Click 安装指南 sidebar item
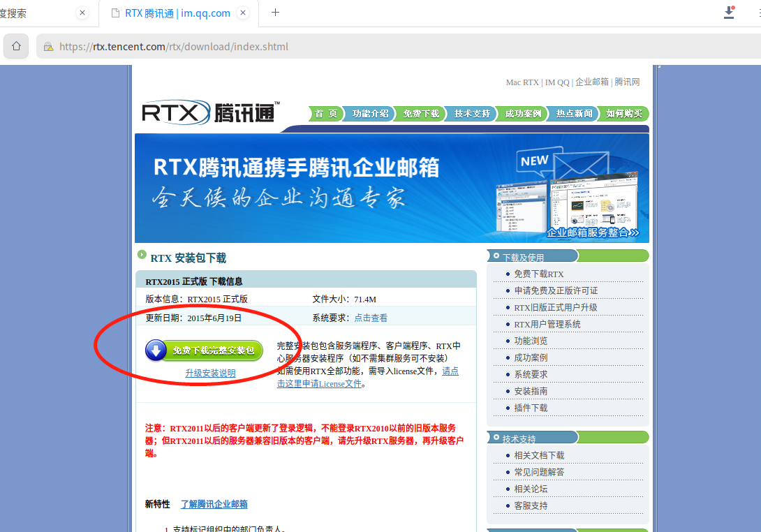This screenshot has width=761, height=532. pyautogui.click(x=531, y=391)
